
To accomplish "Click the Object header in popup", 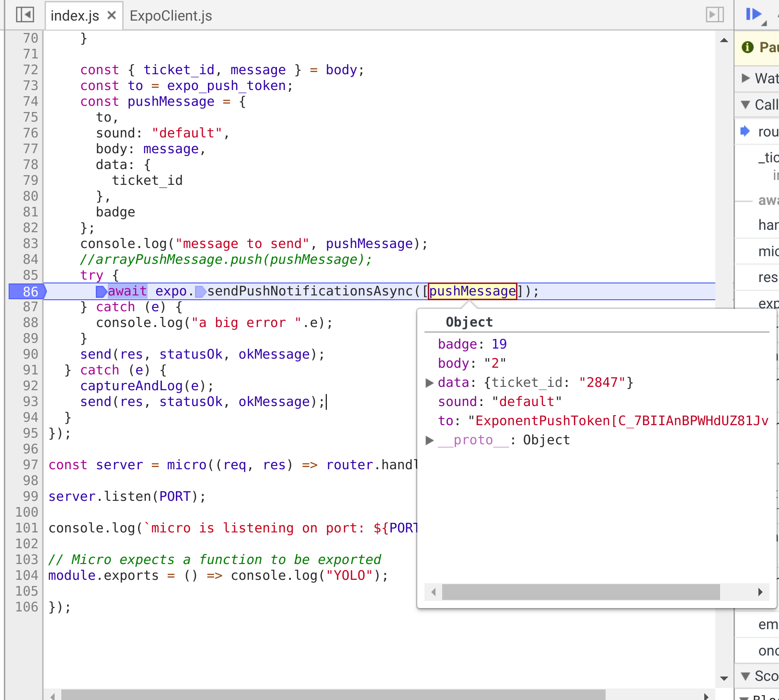I will tap(469, 322).
